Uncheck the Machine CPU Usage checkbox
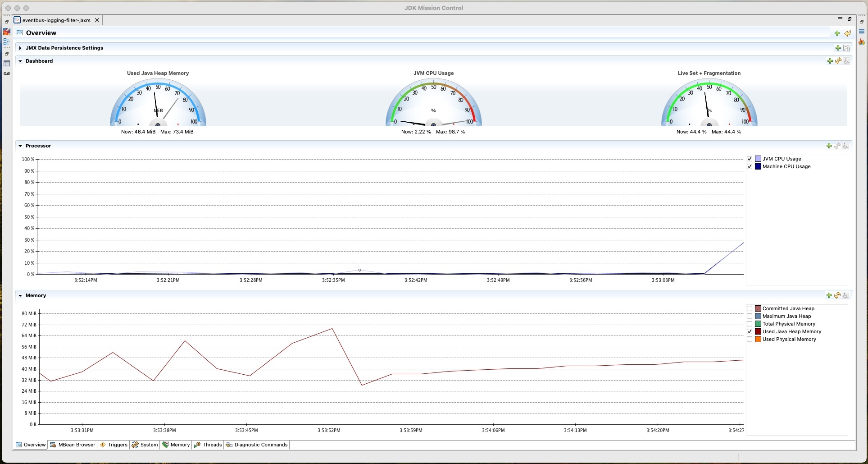Screen dimensions: 868x464 (750, 166)
